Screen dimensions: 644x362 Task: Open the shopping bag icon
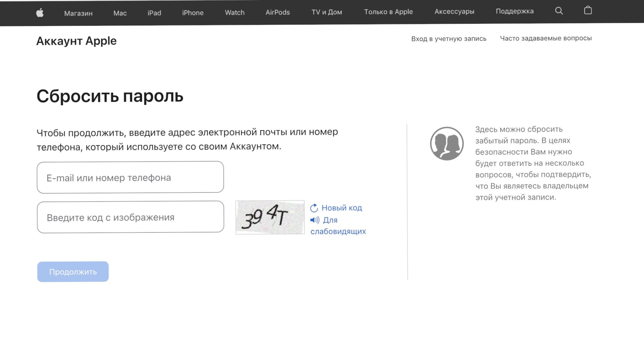[x=588, y=10]
